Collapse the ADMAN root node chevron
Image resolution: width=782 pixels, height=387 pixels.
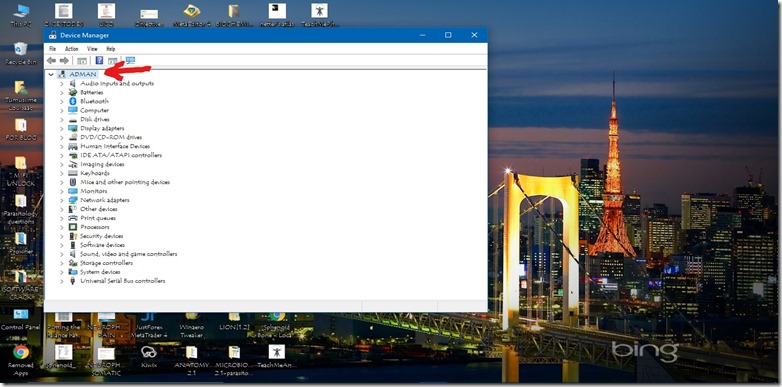51,74
